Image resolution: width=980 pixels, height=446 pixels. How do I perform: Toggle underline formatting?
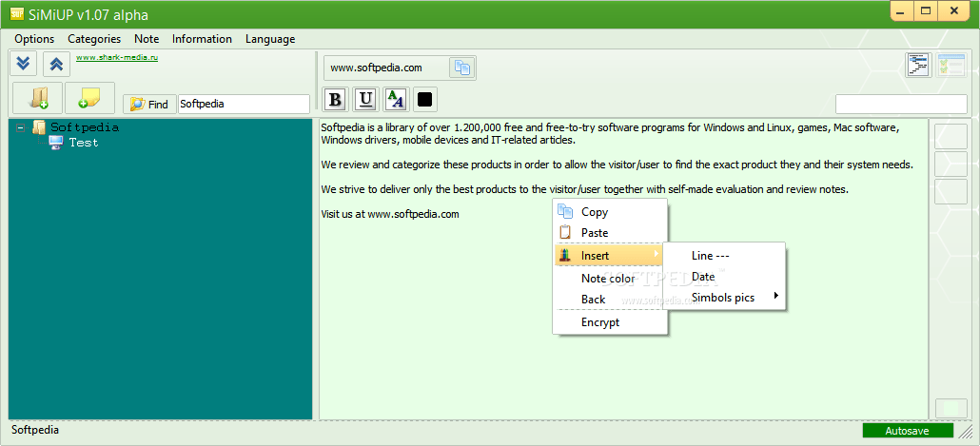pos(365,99)
